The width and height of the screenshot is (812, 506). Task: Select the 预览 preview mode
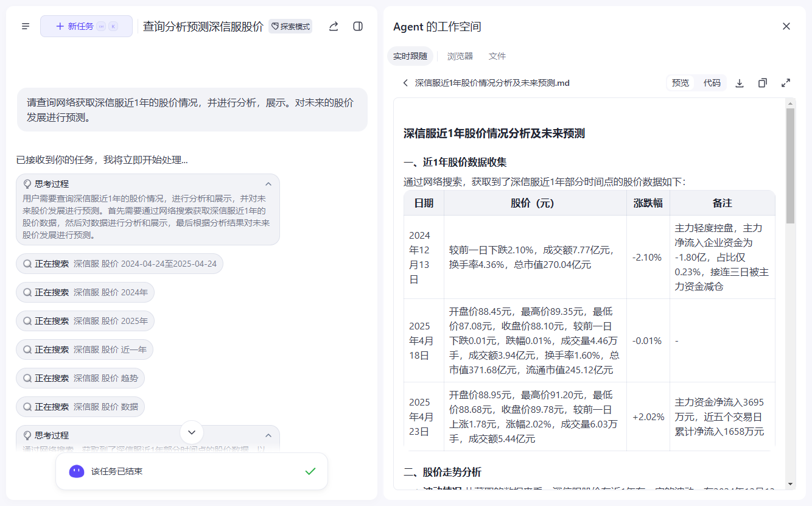pyautogui.click(x=681, y=83)
